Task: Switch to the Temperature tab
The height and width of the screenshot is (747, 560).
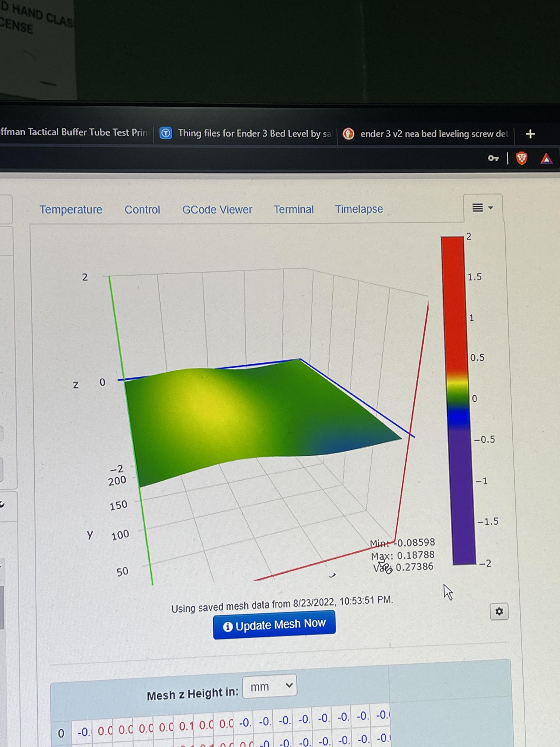Action: [x=71, y=210]
